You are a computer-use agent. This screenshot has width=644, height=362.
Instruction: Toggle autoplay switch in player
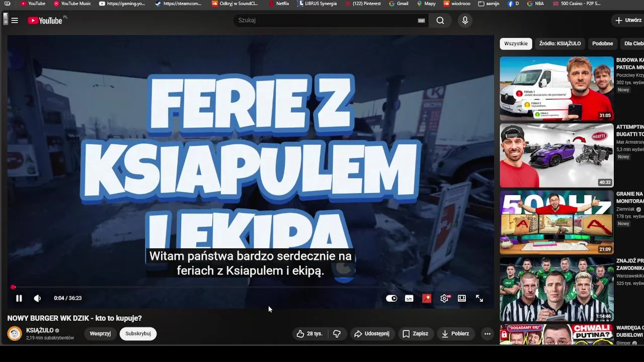pyautogui.click(x=391, y=298)
